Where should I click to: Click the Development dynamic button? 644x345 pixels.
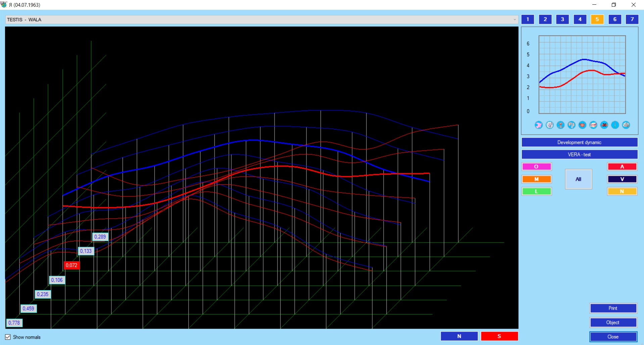[579, 142]
